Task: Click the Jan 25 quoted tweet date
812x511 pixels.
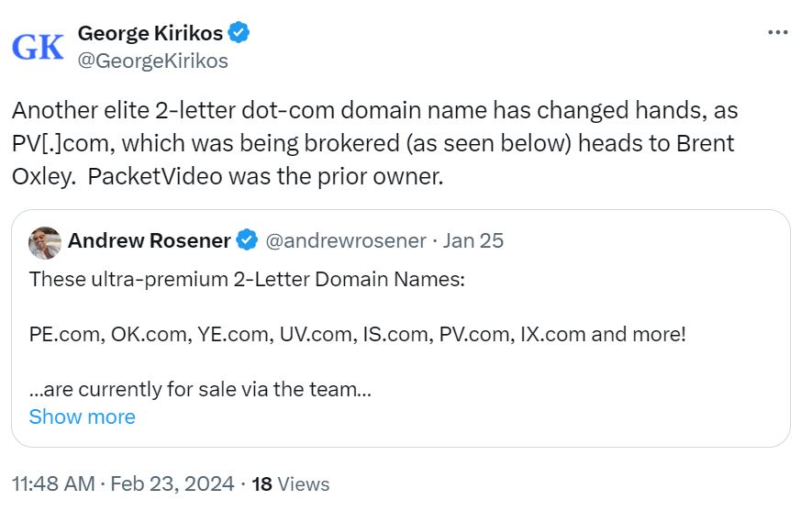Action: pyautogui.click(x=473, y=241)
